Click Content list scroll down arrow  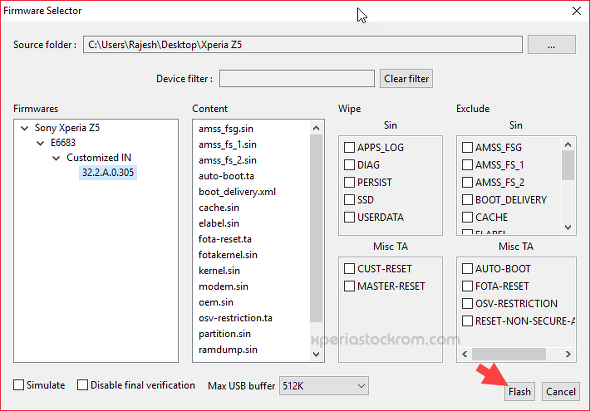click(x=316, y=354)
